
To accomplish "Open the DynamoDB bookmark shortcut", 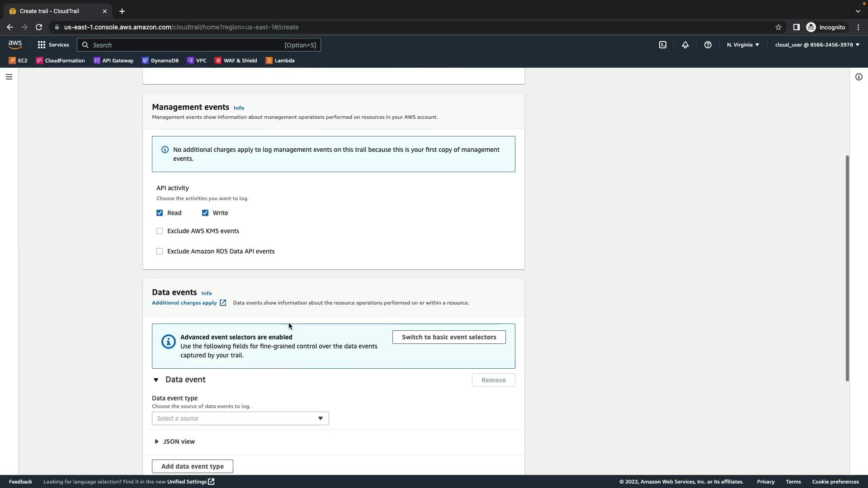I will coord(160,61).
